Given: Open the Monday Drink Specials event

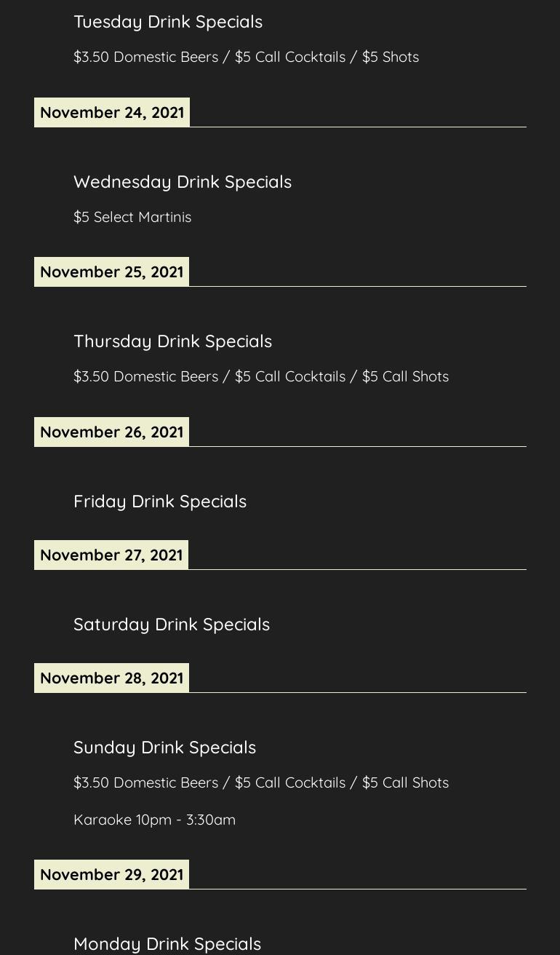Looking at the screenshot, I should (167, 943).
